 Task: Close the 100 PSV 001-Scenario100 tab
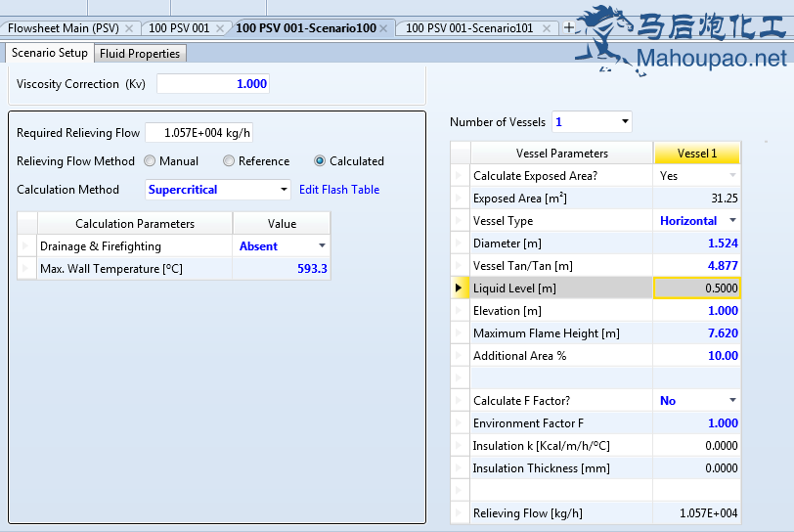coord(383,28)
